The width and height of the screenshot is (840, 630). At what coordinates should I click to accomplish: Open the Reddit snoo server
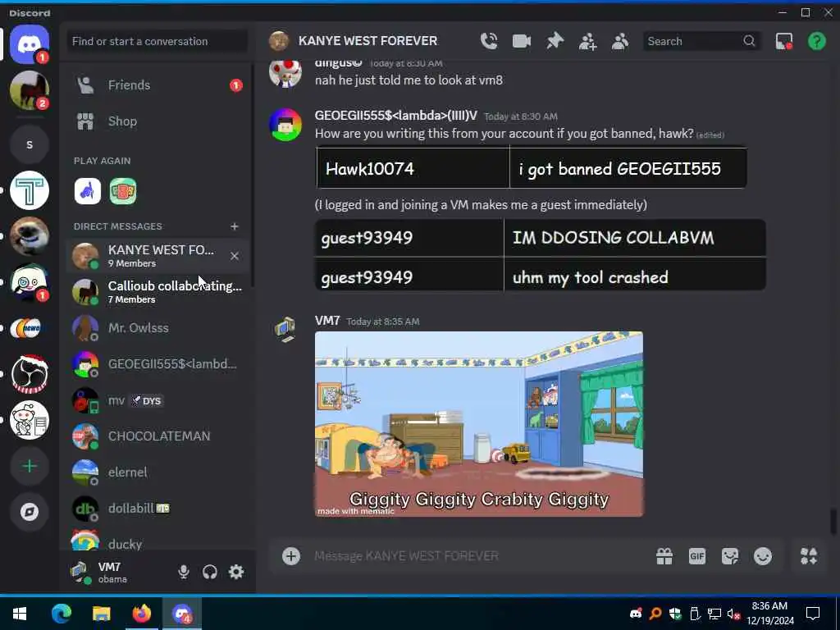click(30, 420)
